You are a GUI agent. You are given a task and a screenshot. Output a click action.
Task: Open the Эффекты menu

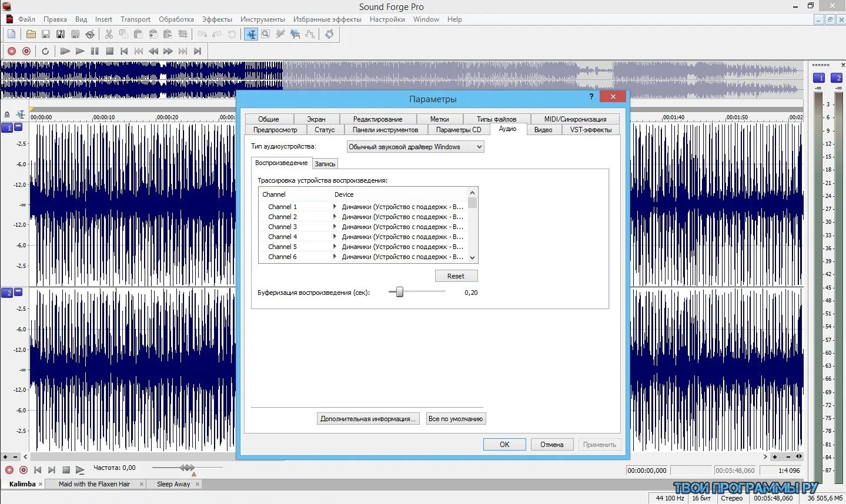[x=217, y=19]
